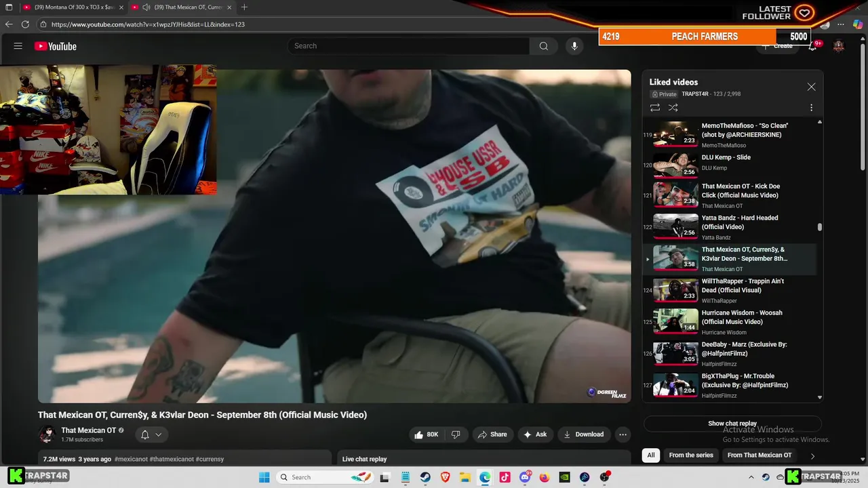The height and width of the screenshot is (488, 868).
Task: Click the browser tab list icon
Action: click(9, 7)
